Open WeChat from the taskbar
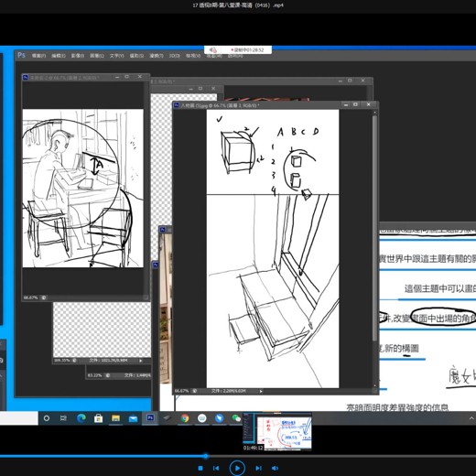The width and height of the screenshot is (476, 476). tap(236, 418)
